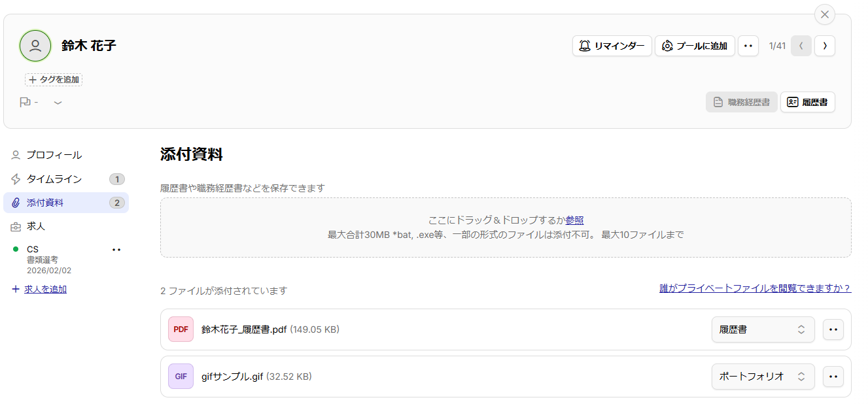Click the candidate avatar icon for 鈴木 花子
The image size is (868, 404).
tap(35, 46)
